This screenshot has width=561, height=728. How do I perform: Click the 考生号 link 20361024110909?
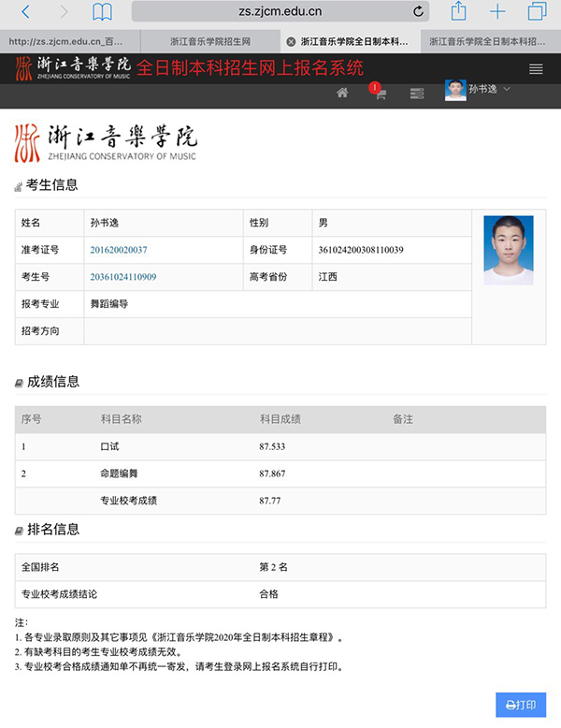tap(123, 277)
